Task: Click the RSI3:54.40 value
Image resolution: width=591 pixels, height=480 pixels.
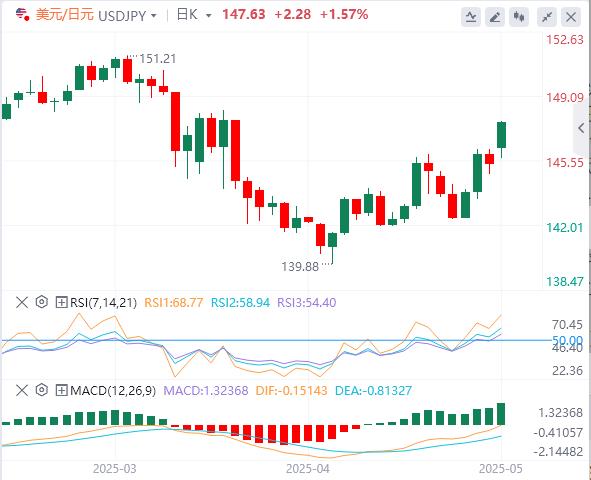Action: (x=306, y=303)
